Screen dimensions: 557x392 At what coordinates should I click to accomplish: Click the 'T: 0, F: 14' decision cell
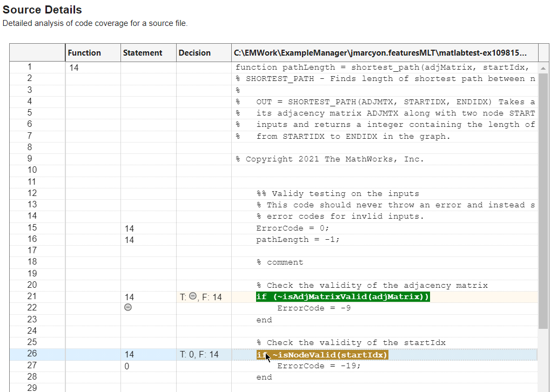coord(199,355)
